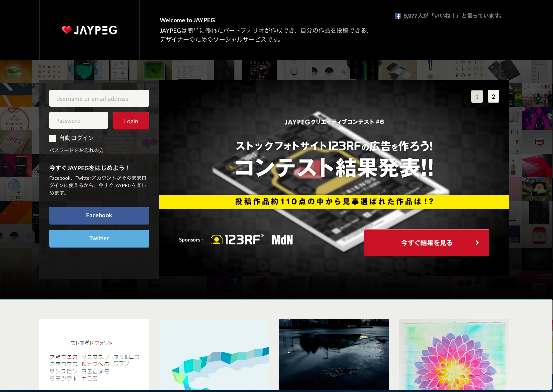This screenshot has height=392, width=553.
Task: Click the Facebook logo on the blue login button
Action: (99, 215)
